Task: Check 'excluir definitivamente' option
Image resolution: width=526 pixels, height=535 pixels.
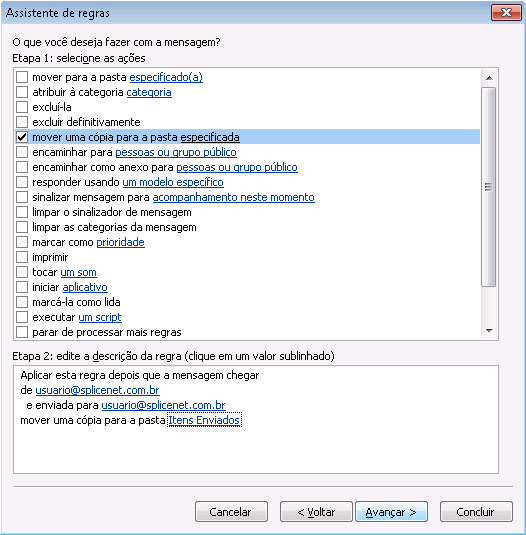Action: tap(22, 122)
